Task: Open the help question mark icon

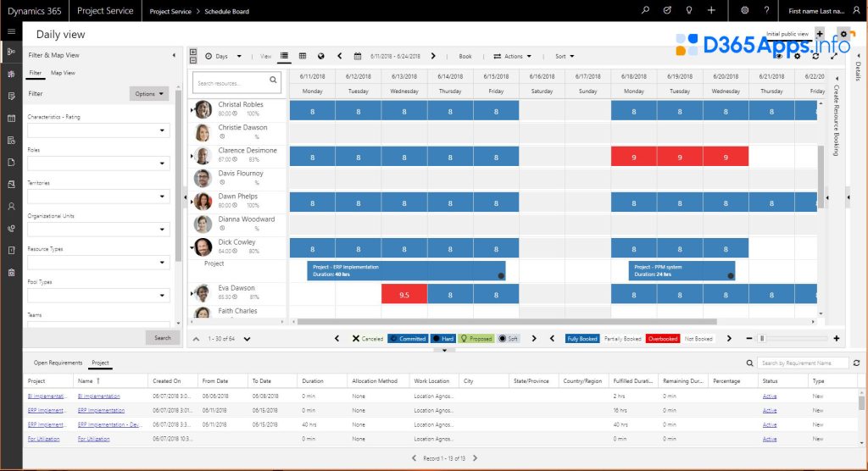Action: coord(766,10)
